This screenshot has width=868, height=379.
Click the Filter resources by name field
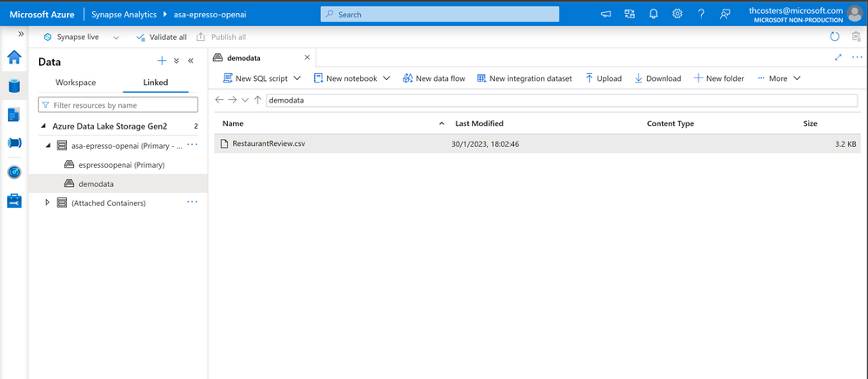118,104
